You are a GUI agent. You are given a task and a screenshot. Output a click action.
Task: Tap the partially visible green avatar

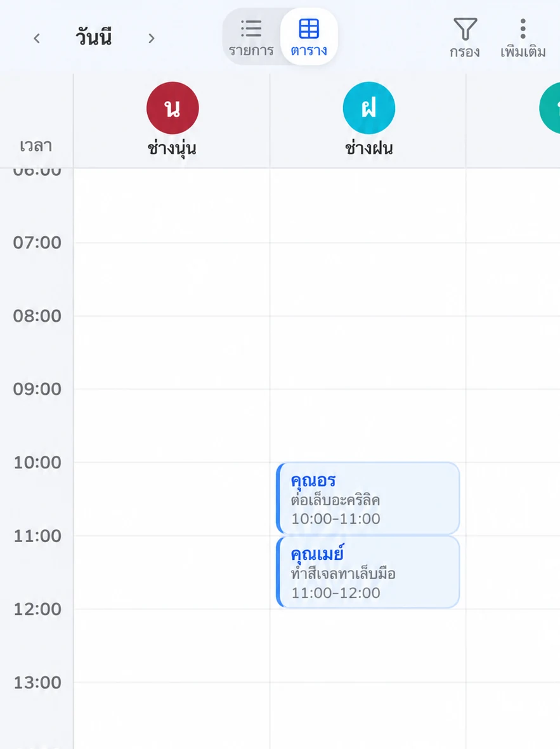[549, 108]
